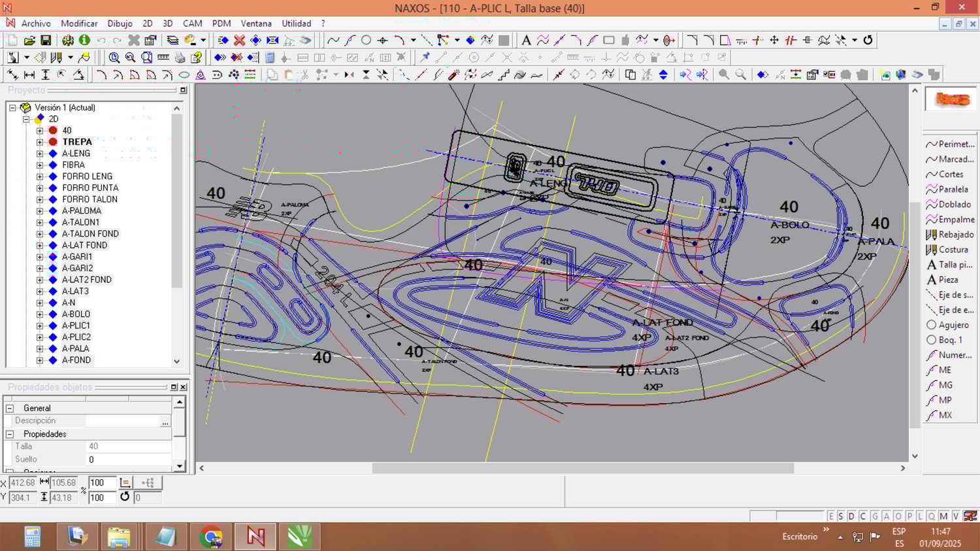Click the Save floppy disk icon
The width and height of the screenshot is (980, 551).
(x=46, y=41)
